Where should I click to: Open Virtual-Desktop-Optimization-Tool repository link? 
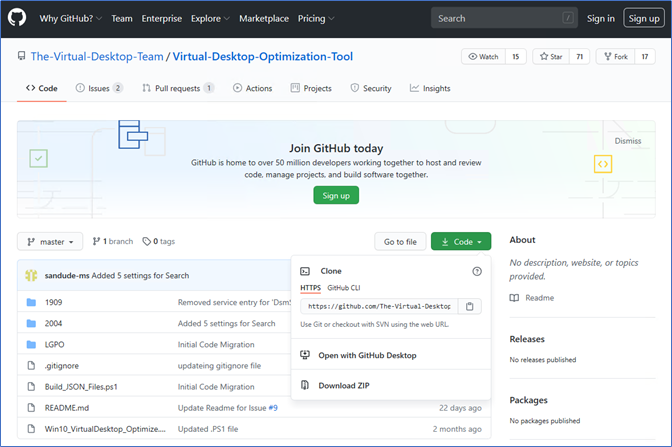(263, 57)
